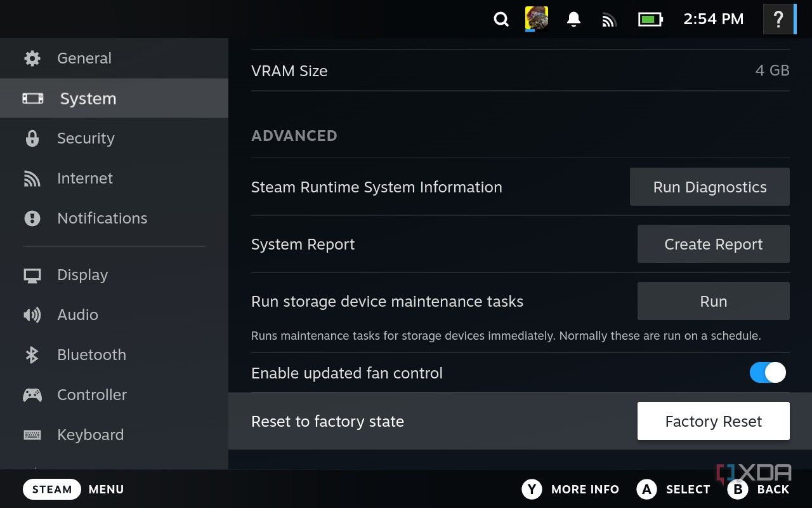This screenshot has width=812, height=508.
Task: Open help via the question mark icon
Action: (778, 19)
